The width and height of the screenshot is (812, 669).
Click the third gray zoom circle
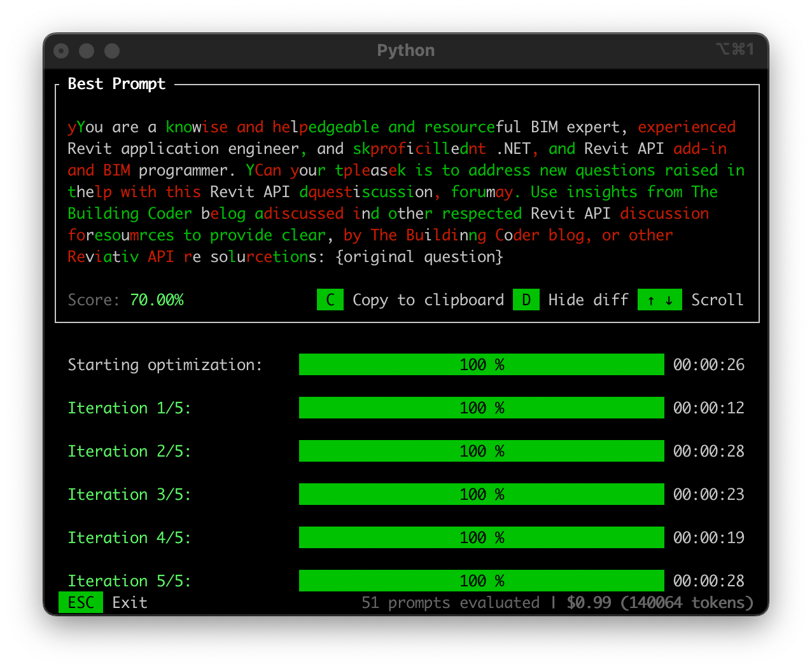click(x=112, y=51)
